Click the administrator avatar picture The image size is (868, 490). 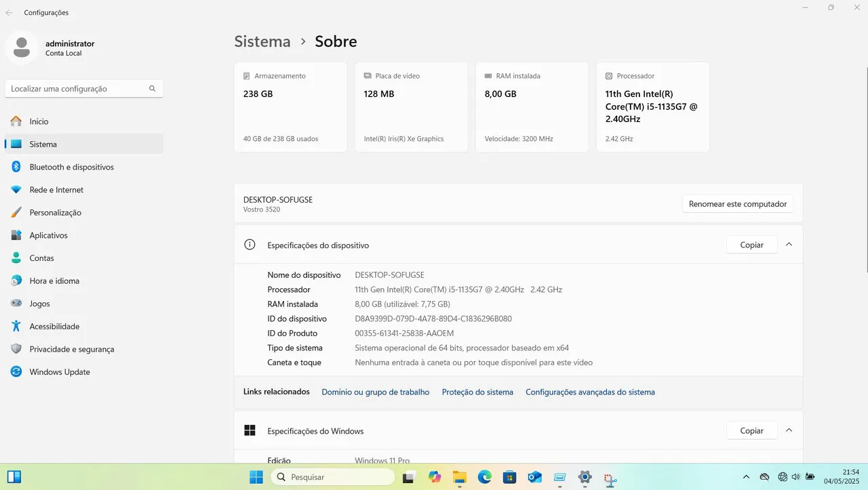click(22, 47)
